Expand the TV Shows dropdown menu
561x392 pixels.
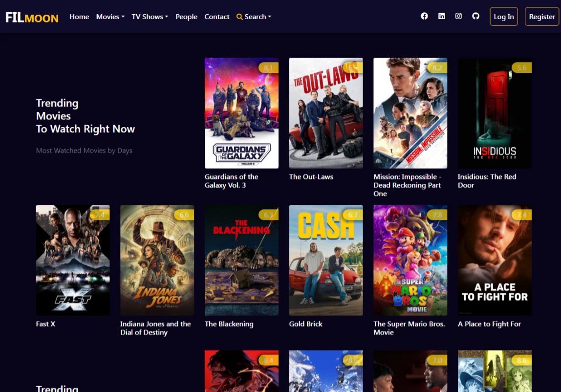click(x=150, y=17)
